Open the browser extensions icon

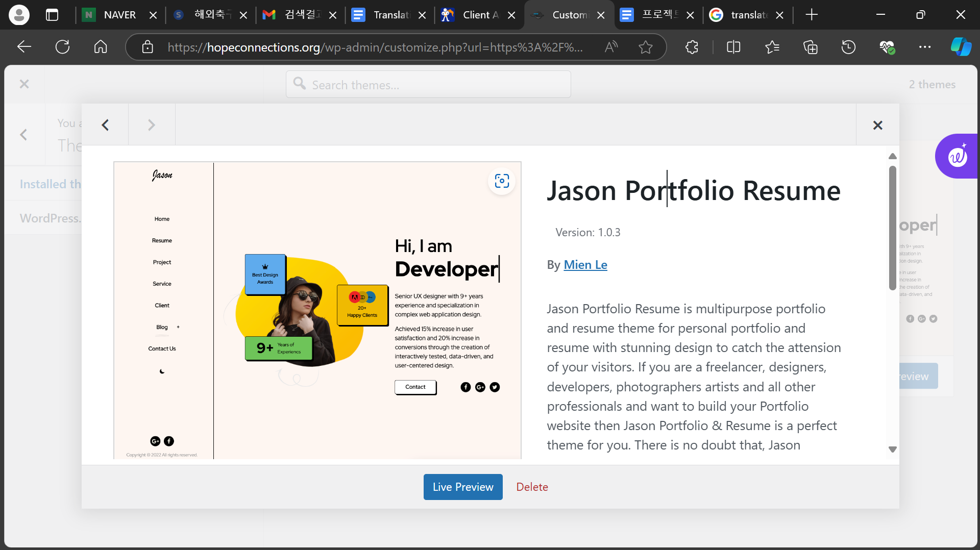[x=692, y=47]
